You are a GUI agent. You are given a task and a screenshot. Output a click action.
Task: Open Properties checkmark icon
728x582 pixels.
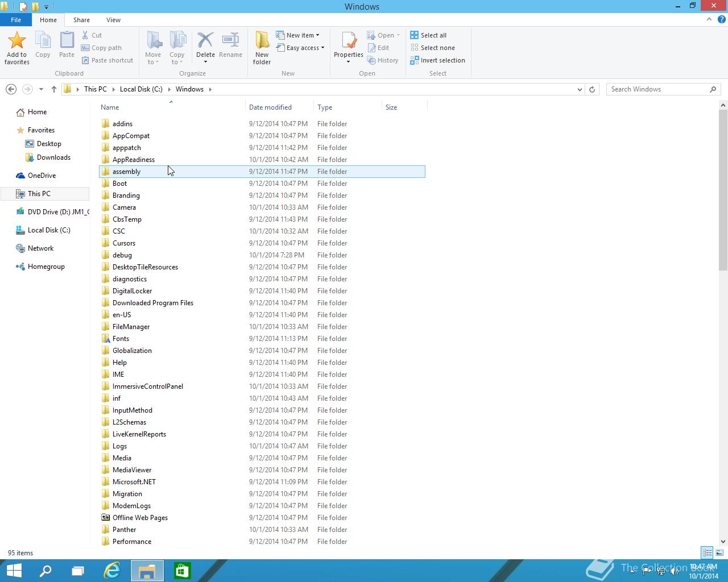(x=349, y=40)
